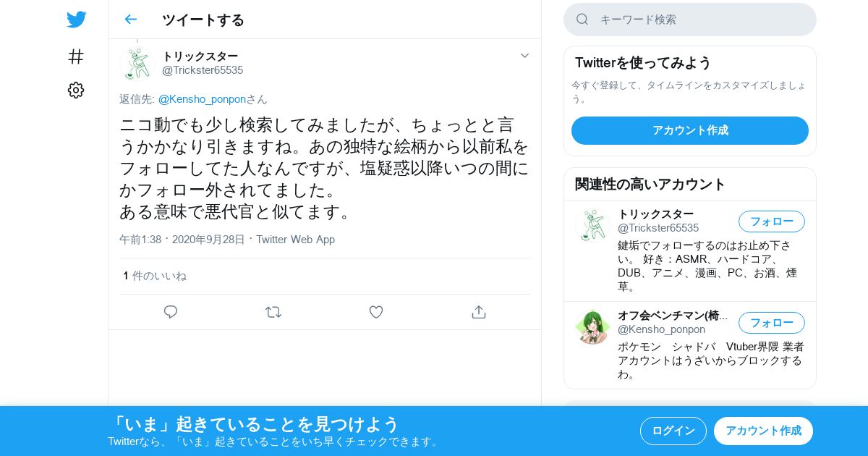The width and height of the screenshot is (868, 456).
Task: Open オフ会ベンチマン green-haired avatar
Action: [592, 327]
